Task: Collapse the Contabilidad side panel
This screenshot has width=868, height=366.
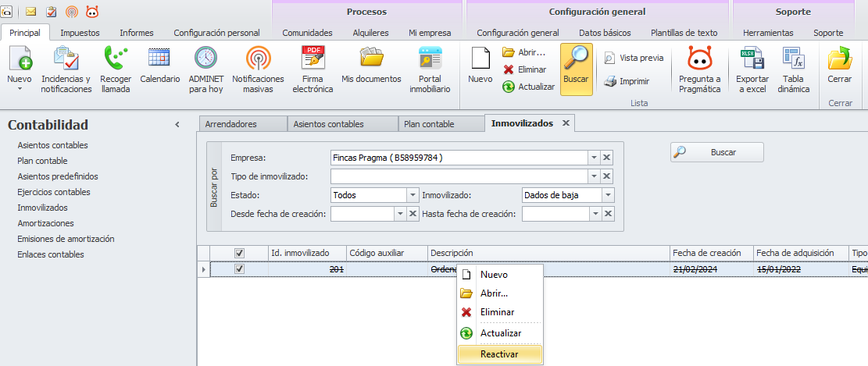Action: point(177,125)
